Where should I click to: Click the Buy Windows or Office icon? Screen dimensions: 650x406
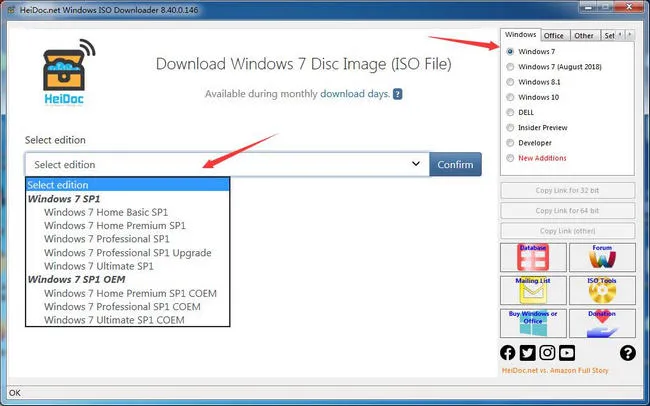pyautogui.click(x=533, y=323)
